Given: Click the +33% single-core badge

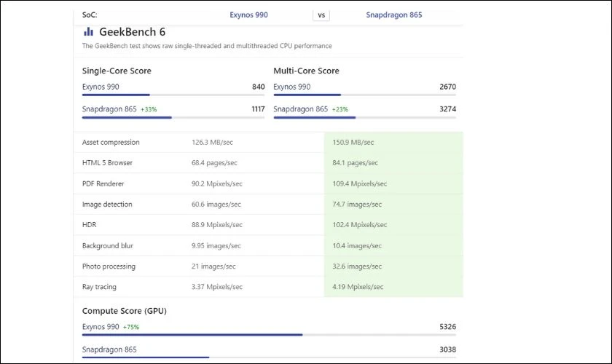Looking at the screenshot, I should coord(149,109).
